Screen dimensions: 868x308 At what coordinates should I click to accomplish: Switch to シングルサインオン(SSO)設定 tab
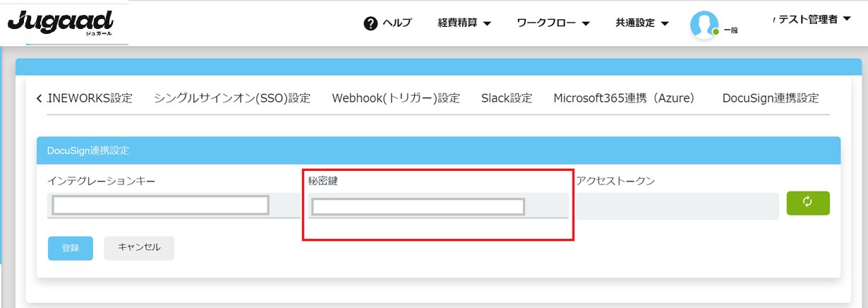(232, 98)
